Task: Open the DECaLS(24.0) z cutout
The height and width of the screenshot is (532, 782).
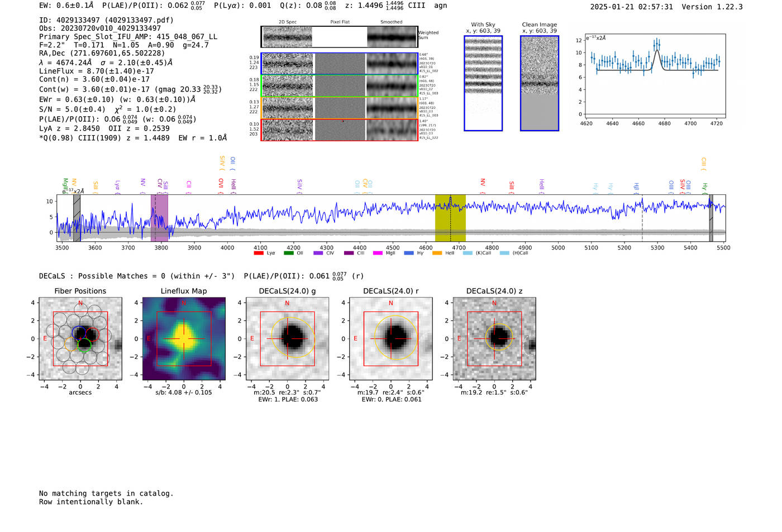Action: (494, 339)
